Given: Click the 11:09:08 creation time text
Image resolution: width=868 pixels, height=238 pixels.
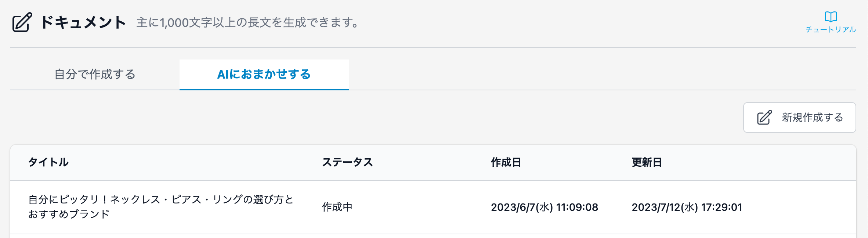Looking at the screenshot, I should (x=577, y=208).
